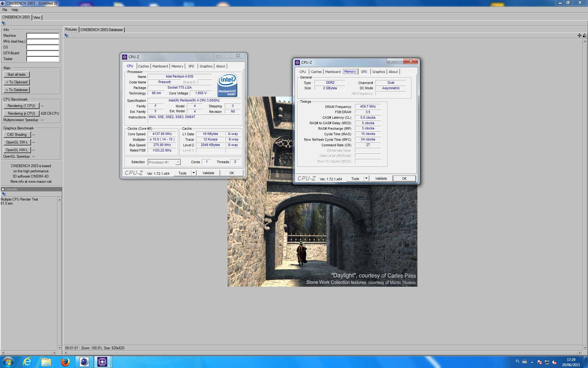Open Caches tab in left CPU-Z window

pos(143,66)
